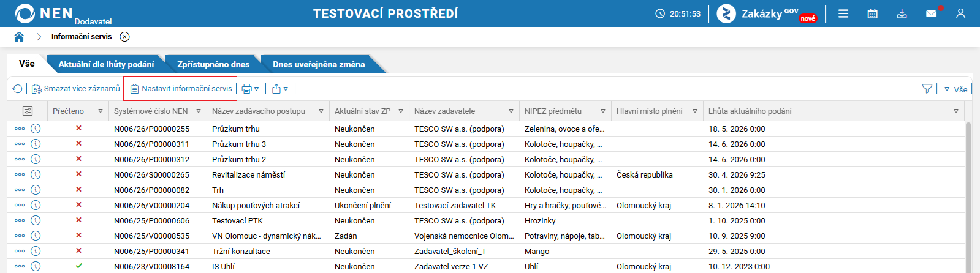Open Hlavní místo plnění column filter arrow
The image size is (980, 273).
[x=695, y=111]
